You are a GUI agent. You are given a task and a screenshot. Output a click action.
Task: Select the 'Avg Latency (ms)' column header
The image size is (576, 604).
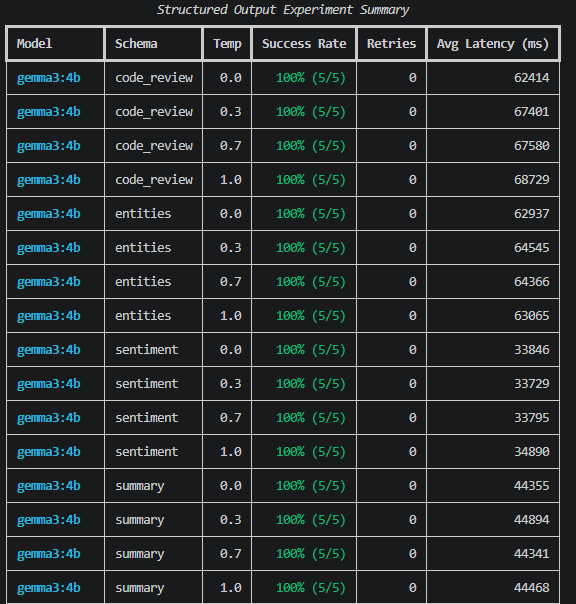(x=493, y=44)
